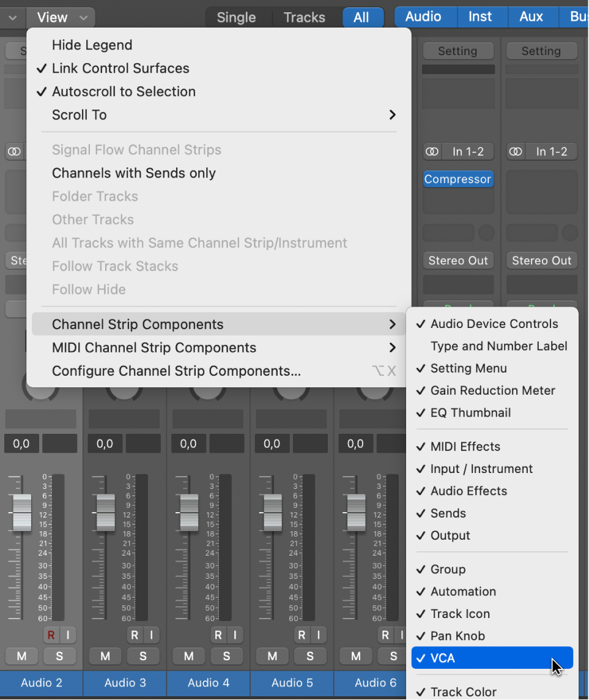Screen dimensions: 589x700
Task: Uncheck Autoscroll to Selection
Action: pyautogui.click(x=218, y=92)
